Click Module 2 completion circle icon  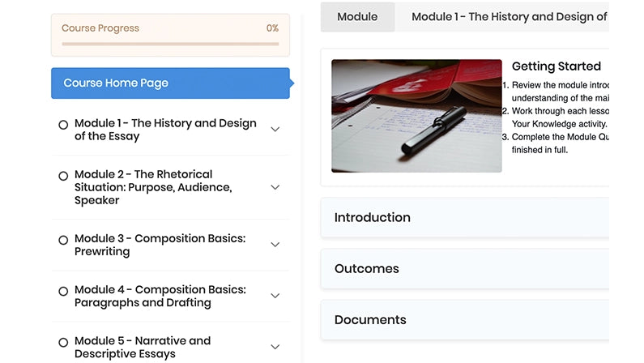(63, 176)
